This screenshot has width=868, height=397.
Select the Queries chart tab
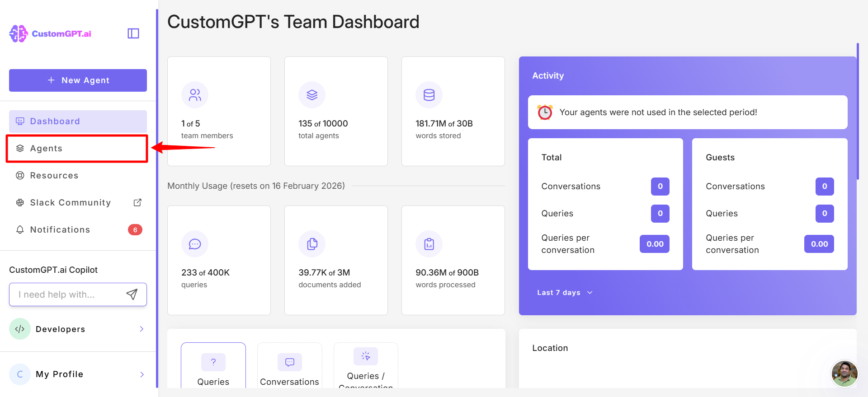(213, 365)
